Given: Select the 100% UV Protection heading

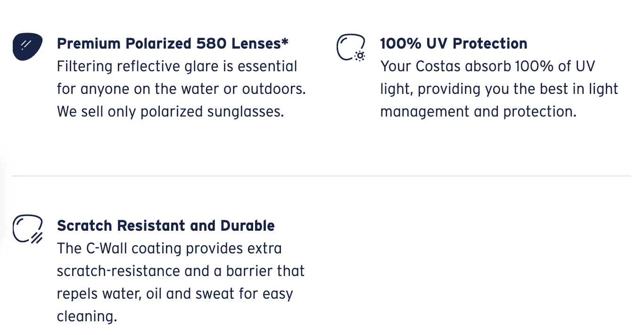Looking at the screenshot, I should click(x=454, y=43).
